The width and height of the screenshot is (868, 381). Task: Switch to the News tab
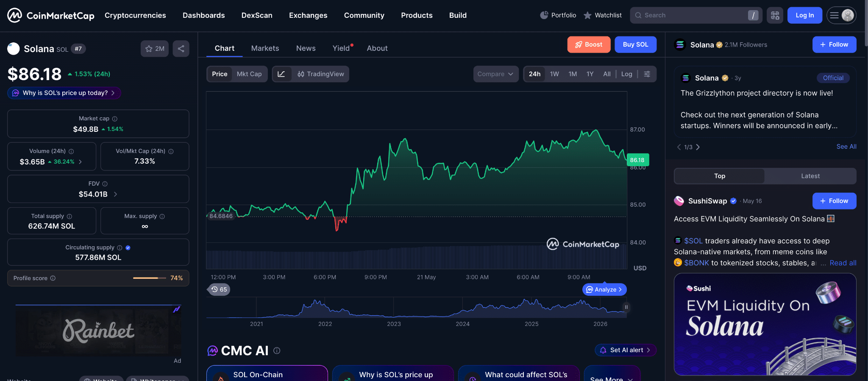[306, 48]
